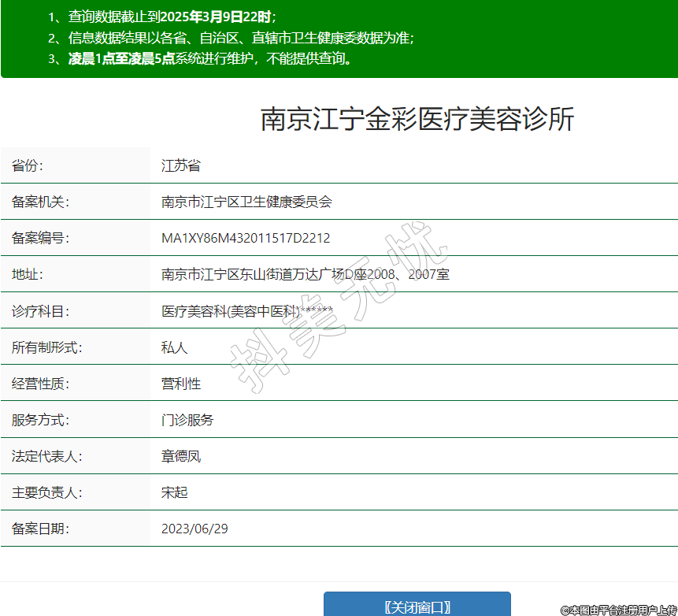The height and width of the screenshot is (616, 678).
Task: Click the 主要负责人 name value
Action: coord(174,493)
